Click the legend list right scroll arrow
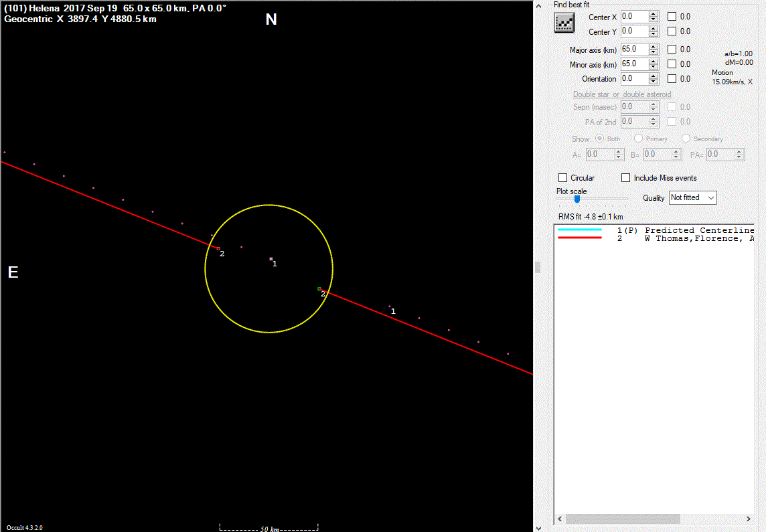The image size is (766, 532). coord(749,519)
